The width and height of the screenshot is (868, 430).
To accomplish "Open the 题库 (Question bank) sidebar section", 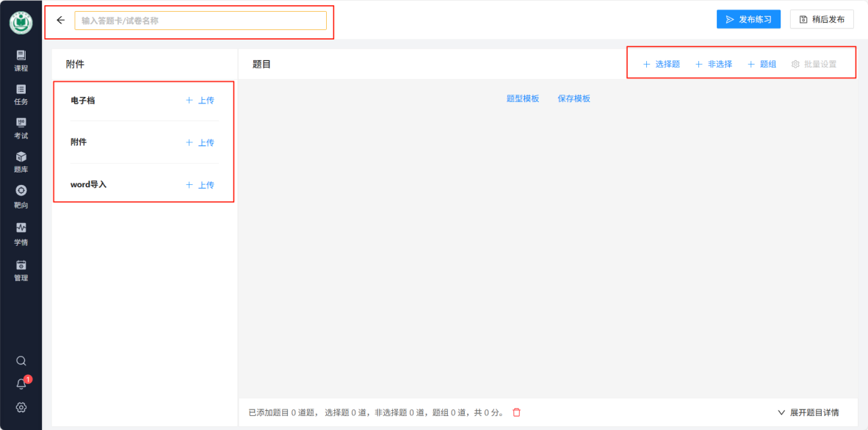I will point(21,163).
